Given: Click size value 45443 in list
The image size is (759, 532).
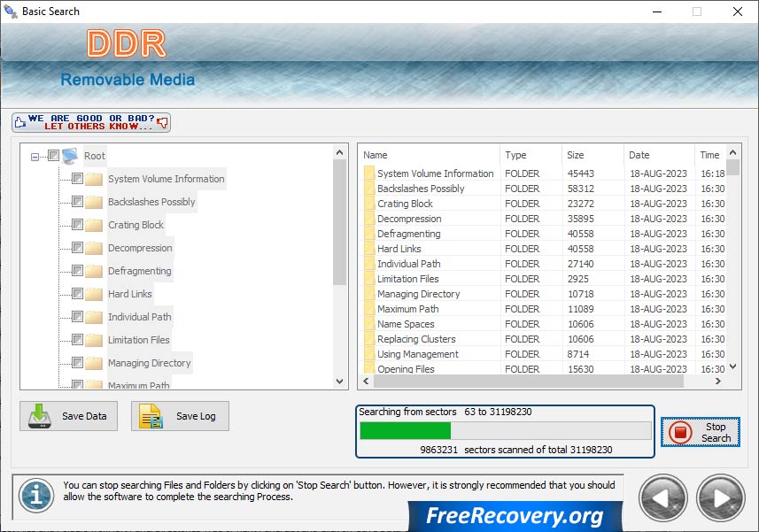Looking at the screenshot, I should pos(580,173).
